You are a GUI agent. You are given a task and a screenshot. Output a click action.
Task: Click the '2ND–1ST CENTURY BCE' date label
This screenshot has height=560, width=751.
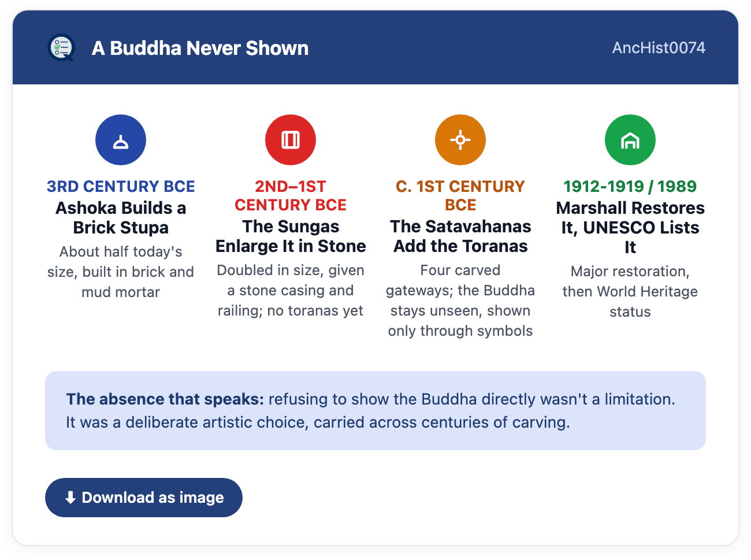[x=291, y=195]
